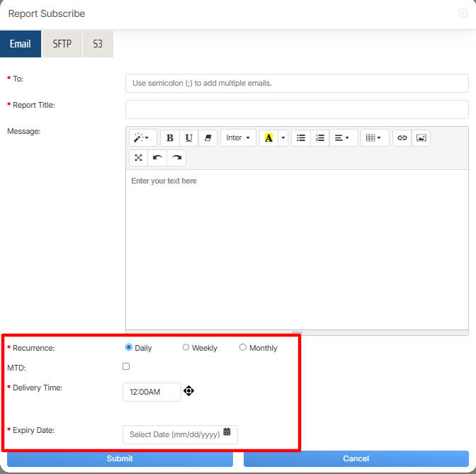Choose Monthly recurrence option
Viewport: 476px width, 474px height.
pos(243,347)
